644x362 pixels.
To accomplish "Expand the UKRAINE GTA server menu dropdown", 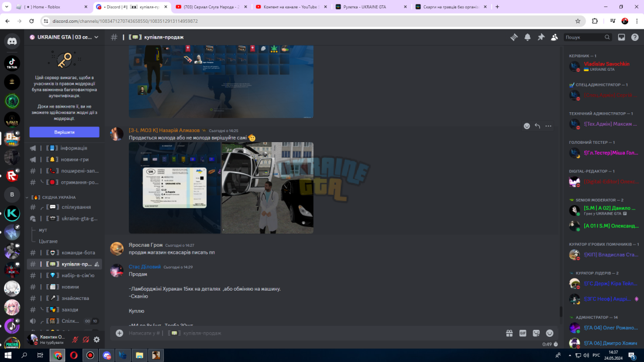I will (97, 37).
